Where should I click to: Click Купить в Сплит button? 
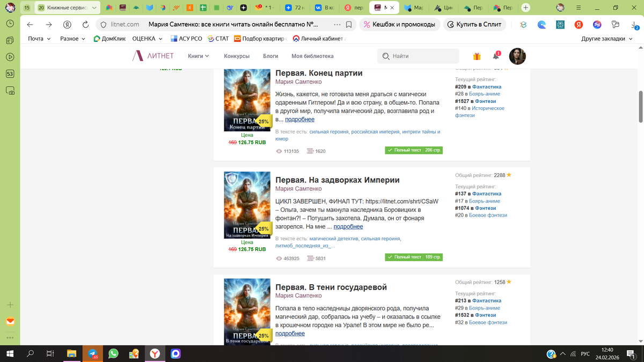click(474, 25)
